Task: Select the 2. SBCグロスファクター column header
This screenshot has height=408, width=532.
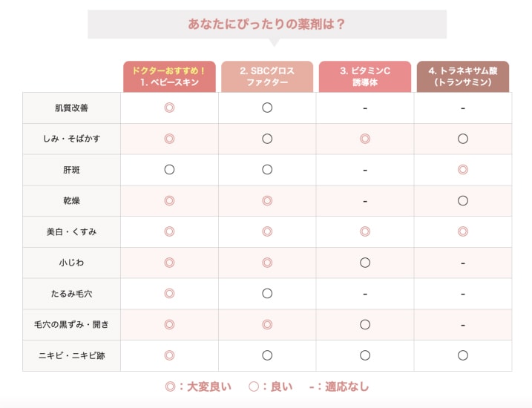Action: [267, 76]
